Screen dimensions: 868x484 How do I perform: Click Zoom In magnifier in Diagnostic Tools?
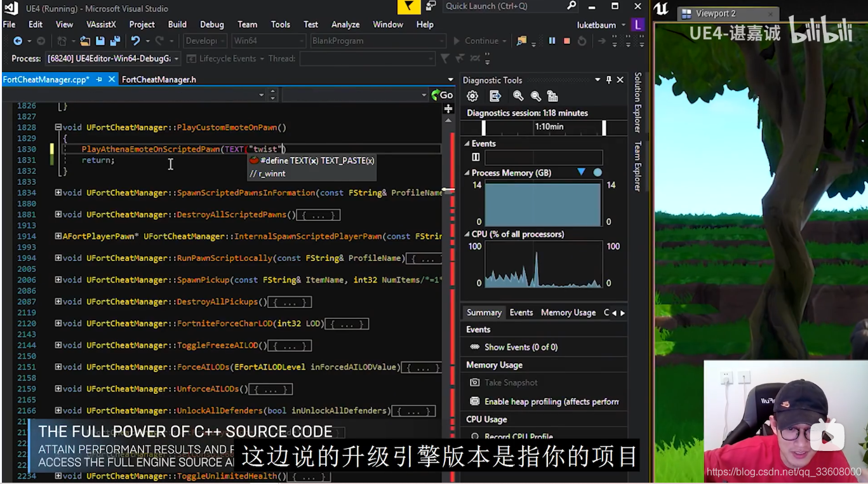tap(518, 96)
